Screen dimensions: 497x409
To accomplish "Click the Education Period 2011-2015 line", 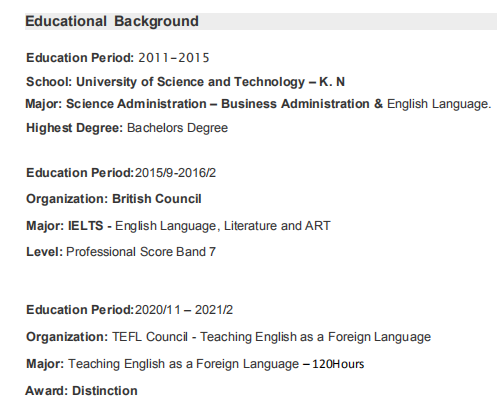I will [x=118, y=58].
